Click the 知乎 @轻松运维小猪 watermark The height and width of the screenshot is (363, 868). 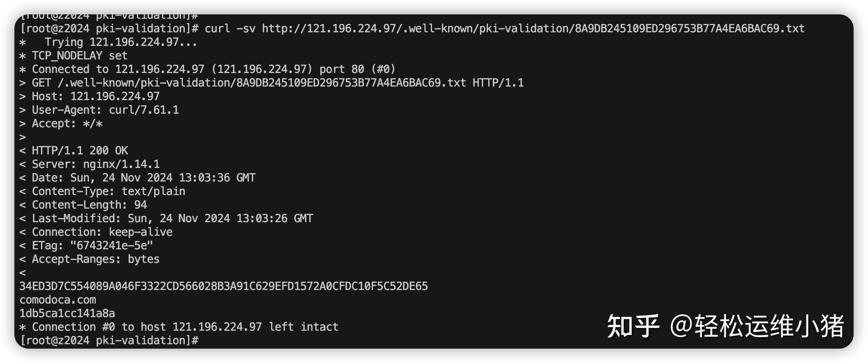pyautogui.click(x=725, y=326)
